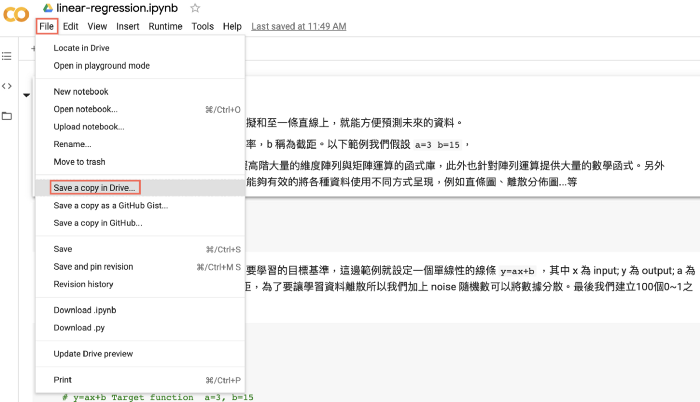700x402 pixels.
Task: Open the Files folder sidebar icon
Action: point(7,116)
